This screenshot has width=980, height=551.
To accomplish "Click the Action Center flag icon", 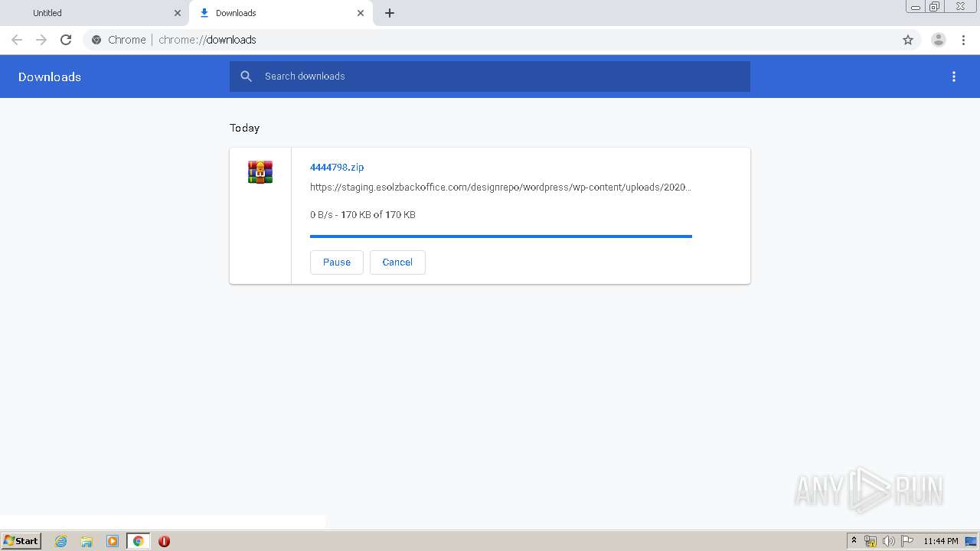I will [907, 541].
